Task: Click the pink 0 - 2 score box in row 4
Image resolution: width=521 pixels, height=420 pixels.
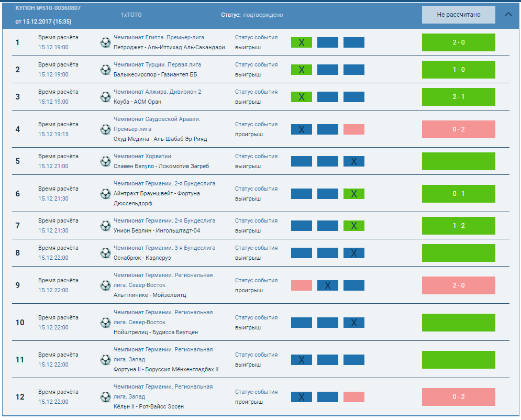Action: pyautogui.click(x=458, y=129)
